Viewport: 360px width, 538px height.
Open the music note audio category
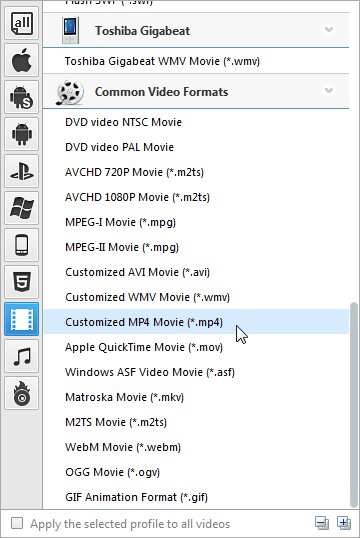click(x=22, y=356)
